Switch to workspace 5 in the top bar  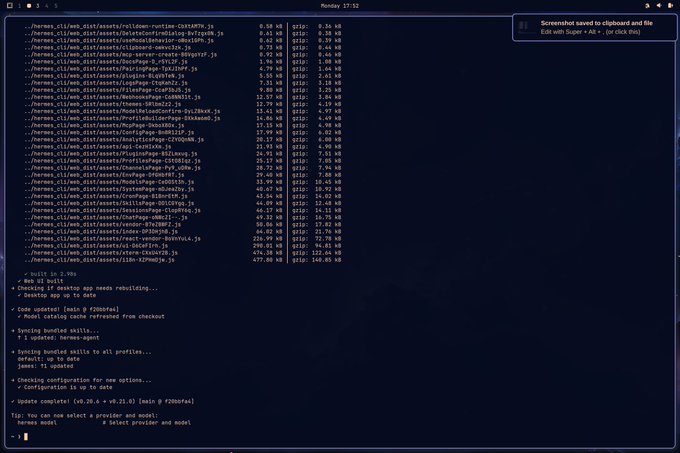pos(56,6)
